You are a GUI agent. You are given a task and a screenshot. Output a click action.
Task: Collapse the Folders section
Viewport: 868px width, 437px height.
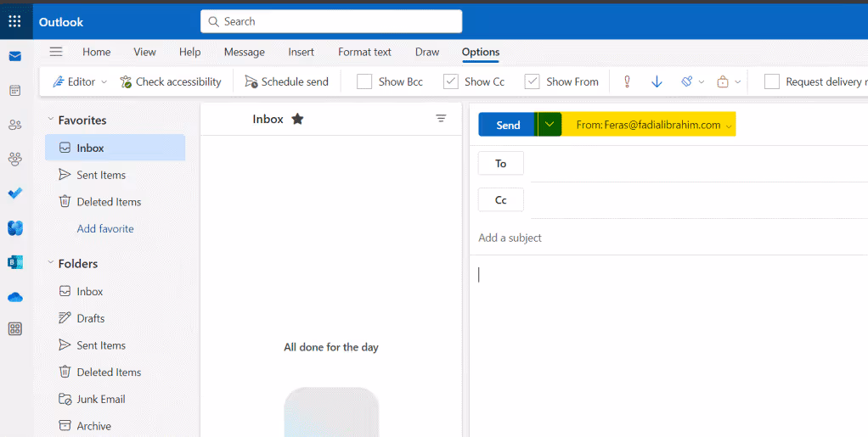[x=50, y=263]
